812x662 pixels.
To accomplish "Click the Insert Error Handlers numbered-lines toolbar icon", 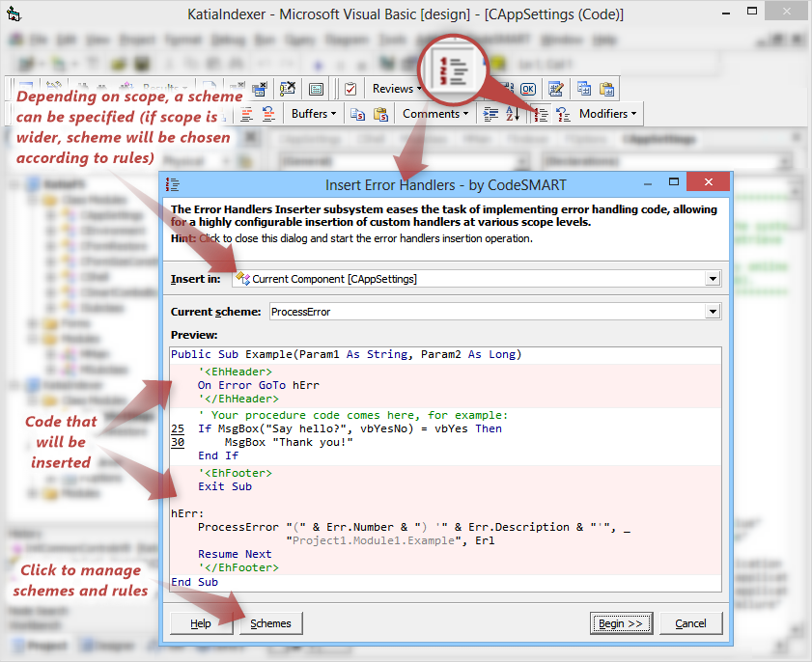I will (x=541, y=114).
